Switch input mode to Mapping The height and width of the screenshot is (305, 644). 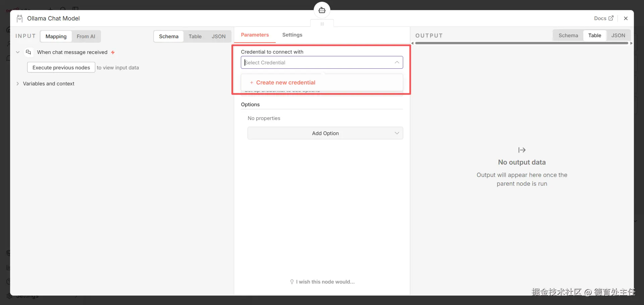pos(56,37)
